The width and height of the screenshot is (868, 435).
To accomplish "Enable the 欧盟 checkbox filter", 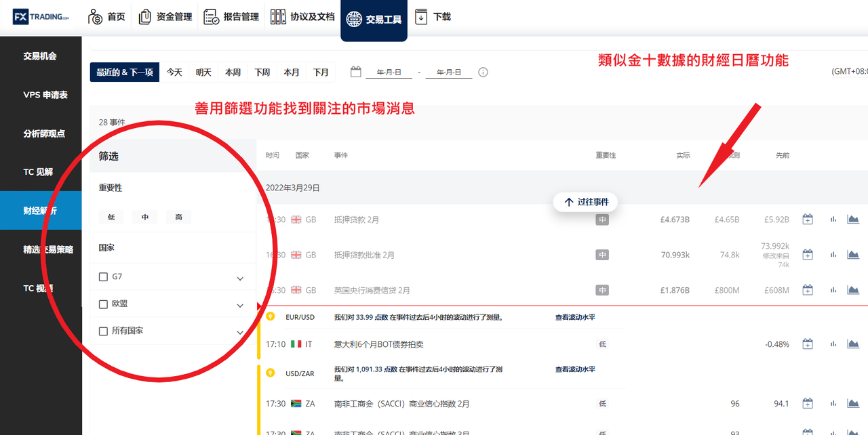I will tap(103, 304).
